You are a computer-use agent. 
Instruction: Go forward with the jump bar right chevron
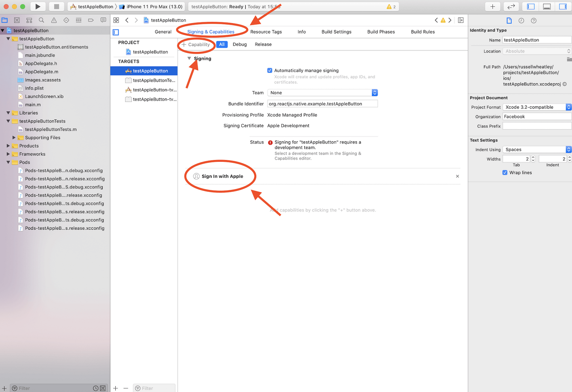click(x=136, y=20)
